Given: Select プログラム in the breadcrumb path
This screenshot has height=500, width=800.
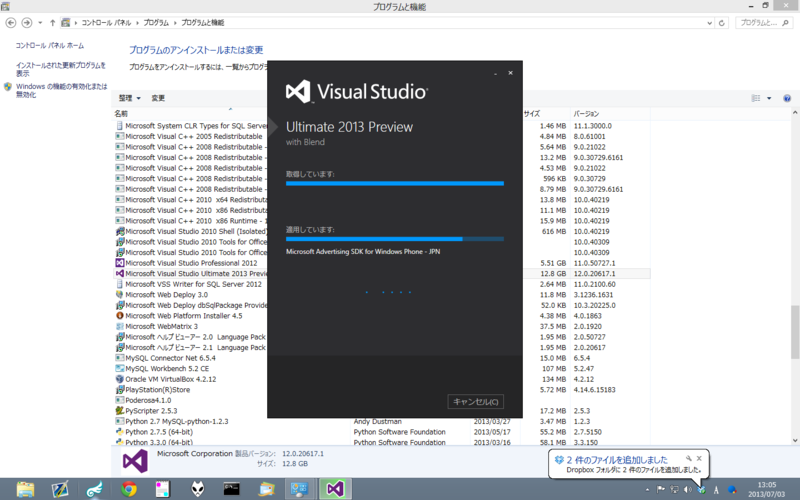Looking at the screenshot, I should (156, 23).
